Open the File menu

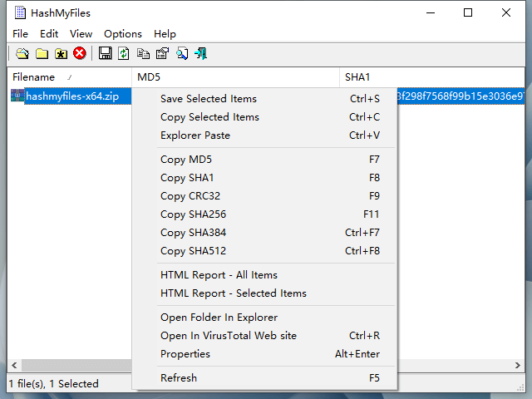[x=20, y=34]
